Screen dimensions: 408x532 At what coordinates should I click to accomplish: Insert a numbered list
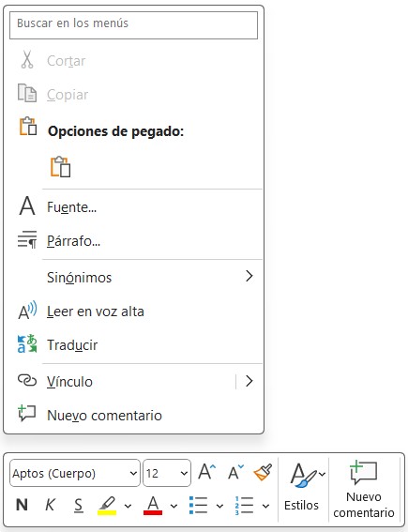[x=244, y=505]
